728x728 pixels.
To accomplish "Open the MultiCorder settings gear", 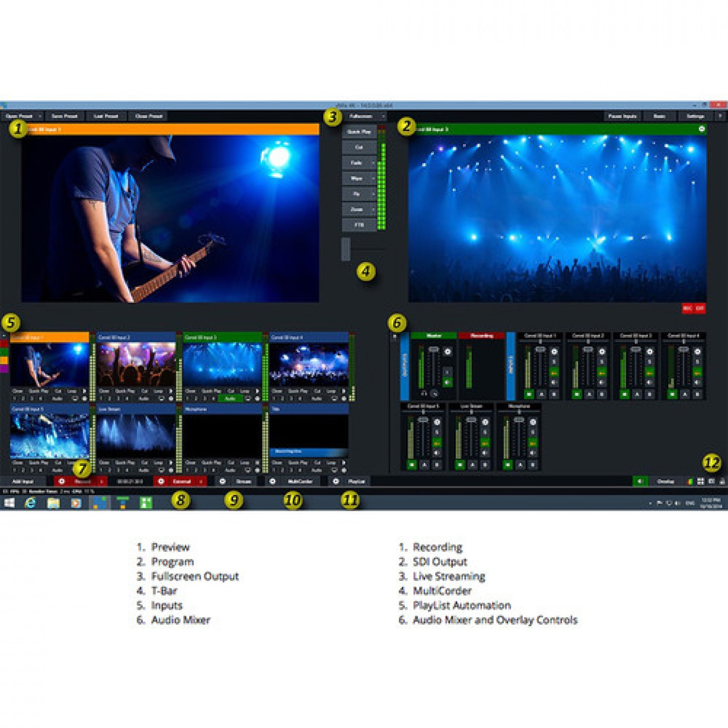I will [x=272, y=481].
